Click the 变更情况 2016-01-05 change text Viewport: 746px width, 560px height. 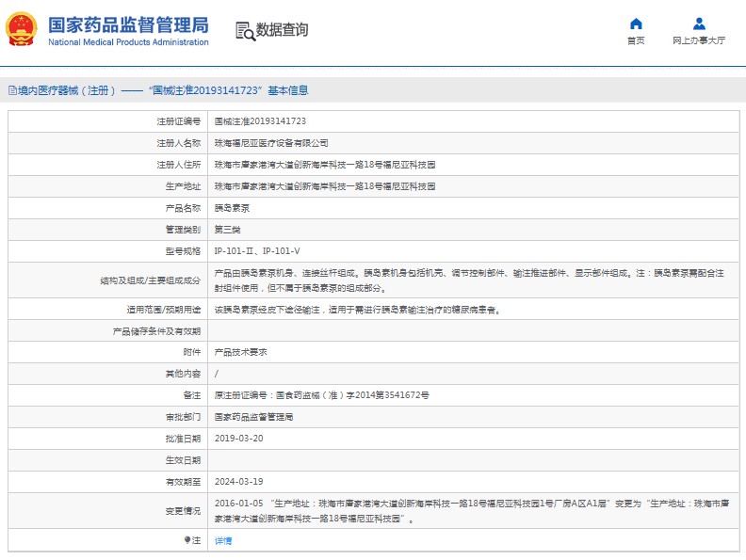pyautogui.click(x=472, y=510)
